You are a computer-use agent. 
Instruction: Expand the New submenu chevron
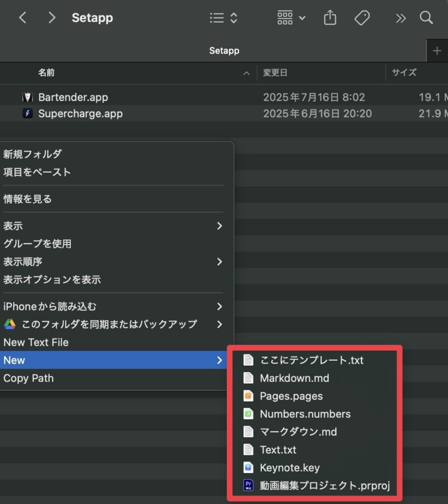pos(220,360)
